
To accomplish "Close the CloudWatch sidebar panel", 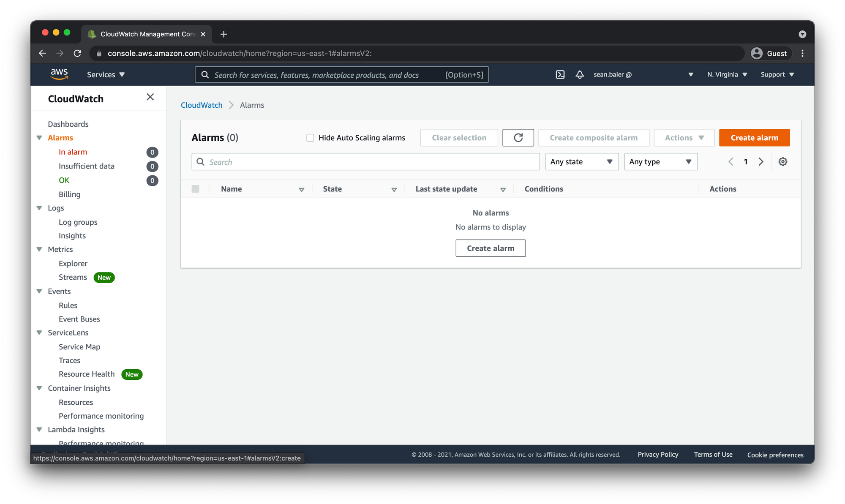I will [x=150, y=97].
